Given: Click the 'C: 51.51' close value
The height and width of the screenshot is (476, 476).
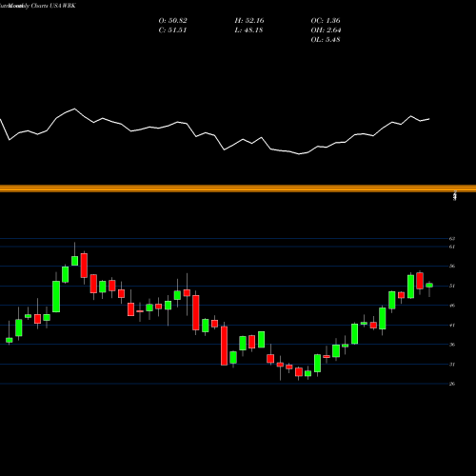Looking at the screenshot, I should (172, 30).
